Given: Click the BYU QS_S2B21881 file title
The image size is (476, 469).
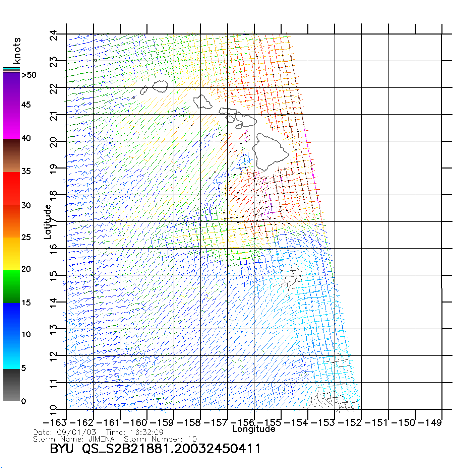Looking at the screenshot, I should tap(155, 449).
